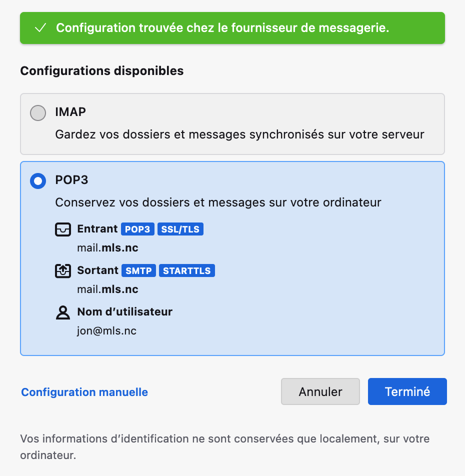
Task: Click the incoming mail tray icon
Action: [x=63, y=229]
